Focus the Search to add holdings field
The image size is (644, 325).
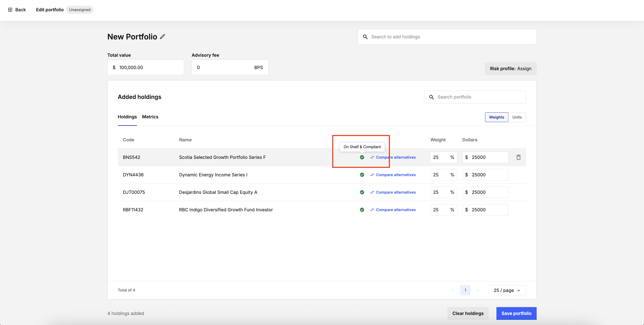(x=447, y=37)
